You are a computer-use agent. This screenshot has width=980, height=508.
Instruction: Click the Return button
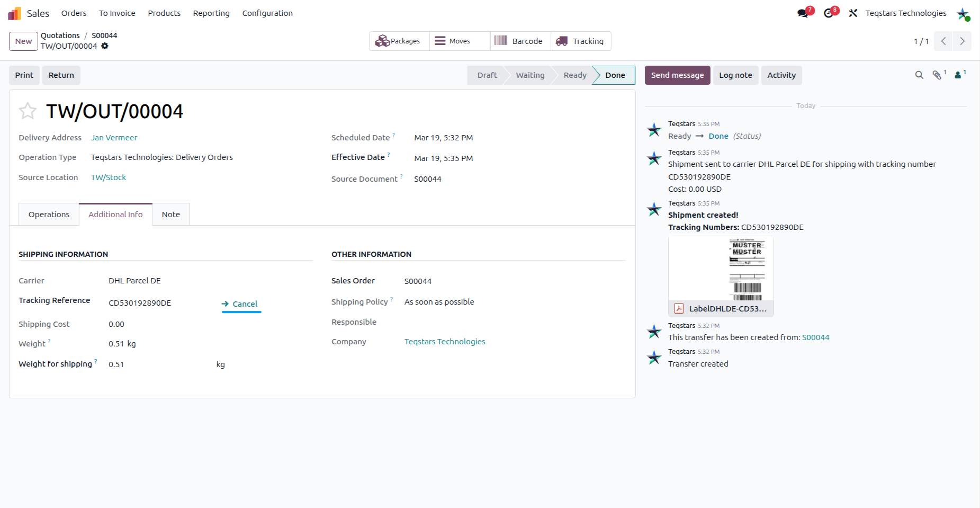click(61, 75)
